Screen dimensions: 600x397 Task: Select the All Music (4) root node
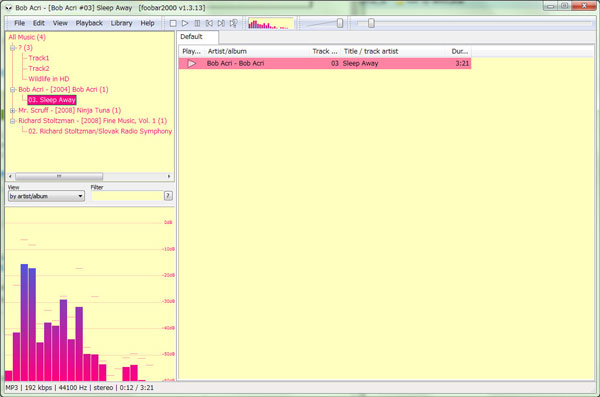click(27, 37)
